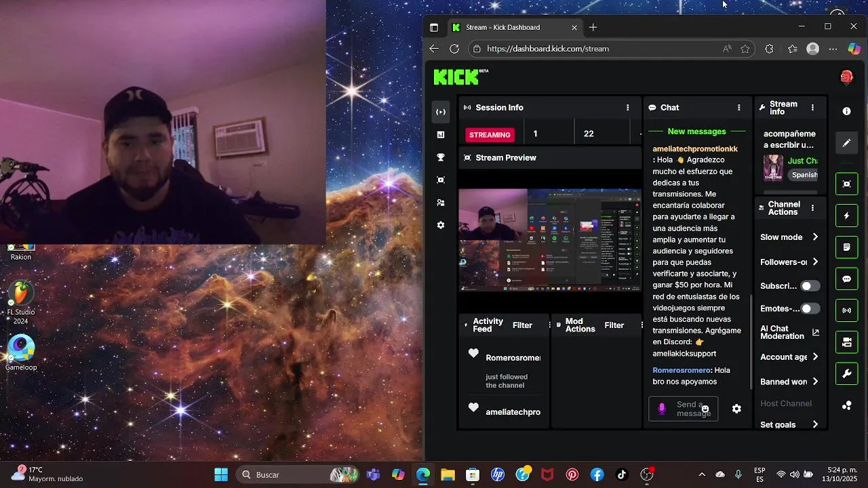868x488 pixels.
Task: Open the profile avatar at top right of Kick
Action: 846,77
